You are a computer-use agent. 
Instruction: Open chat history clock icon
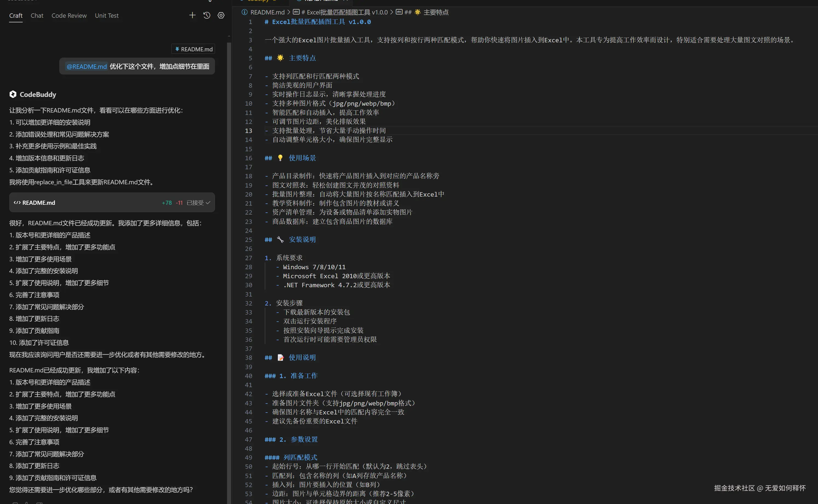207,15
